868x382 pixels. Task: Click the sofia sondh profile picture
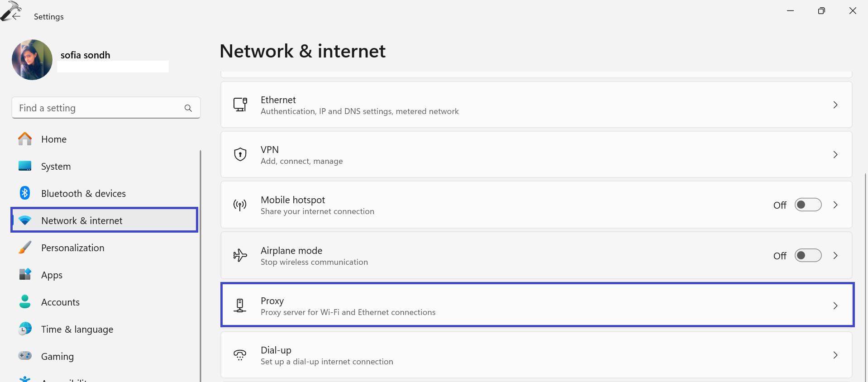pyautogui.click(x=32, y=60)
